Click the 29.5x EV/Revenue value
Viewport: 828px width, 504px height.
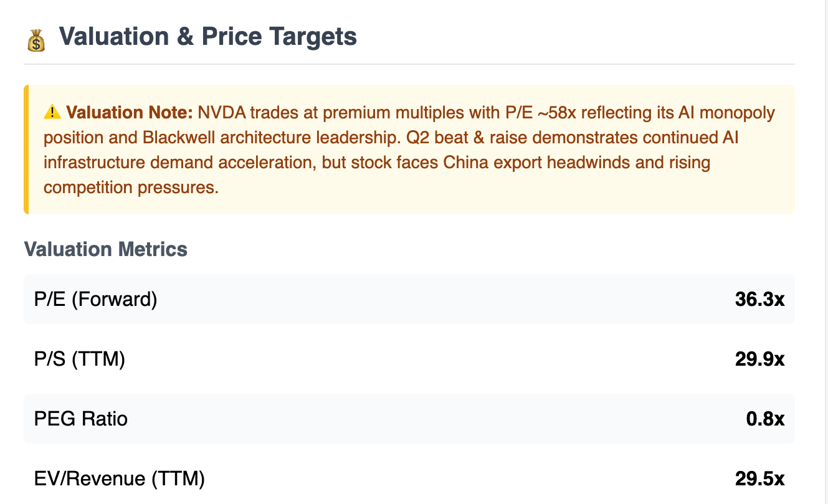(x=759, y=478)
